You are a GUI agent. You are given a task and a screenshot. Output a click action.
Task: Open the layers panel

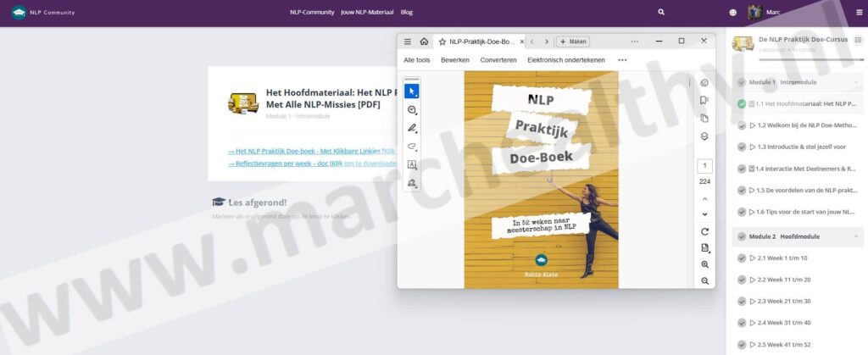click(704, 136)
